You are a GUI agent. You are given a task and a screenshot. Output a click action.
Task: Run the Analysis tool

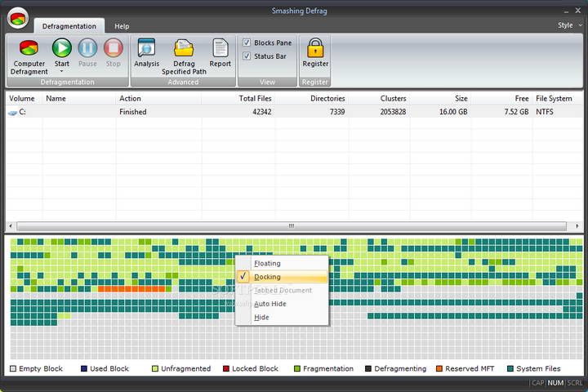pos(147,48)
